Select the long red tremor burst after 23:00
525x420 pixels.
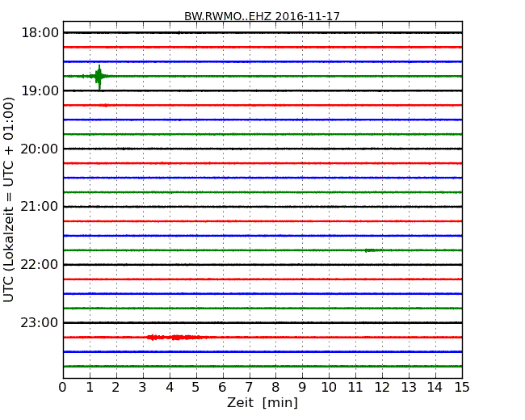click(177, 338)
